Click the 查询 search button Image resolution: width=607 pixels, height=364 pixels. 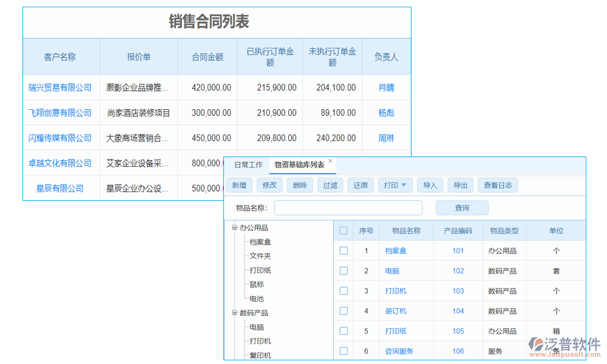[x=462, y=207]
